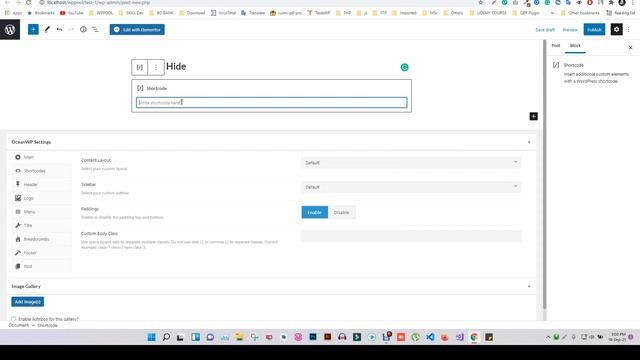Click the black add block button
This screenshot has width=640, height=360.
coord(533,116)
